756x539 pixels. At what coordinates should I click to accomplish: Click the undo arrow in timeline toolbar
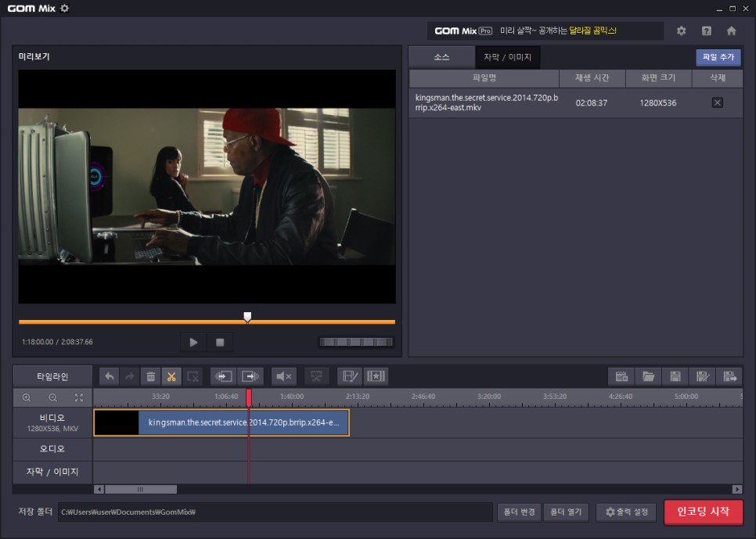pos(110,376)
